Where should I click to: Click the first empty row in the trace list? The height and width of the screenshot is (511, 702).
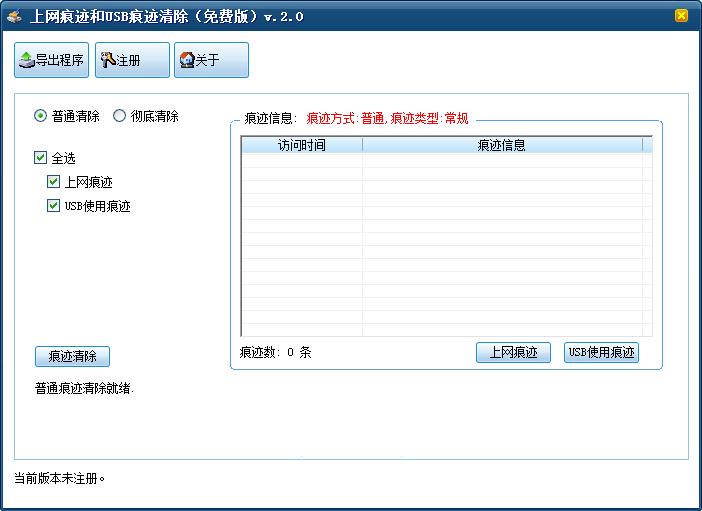point(445,160)
